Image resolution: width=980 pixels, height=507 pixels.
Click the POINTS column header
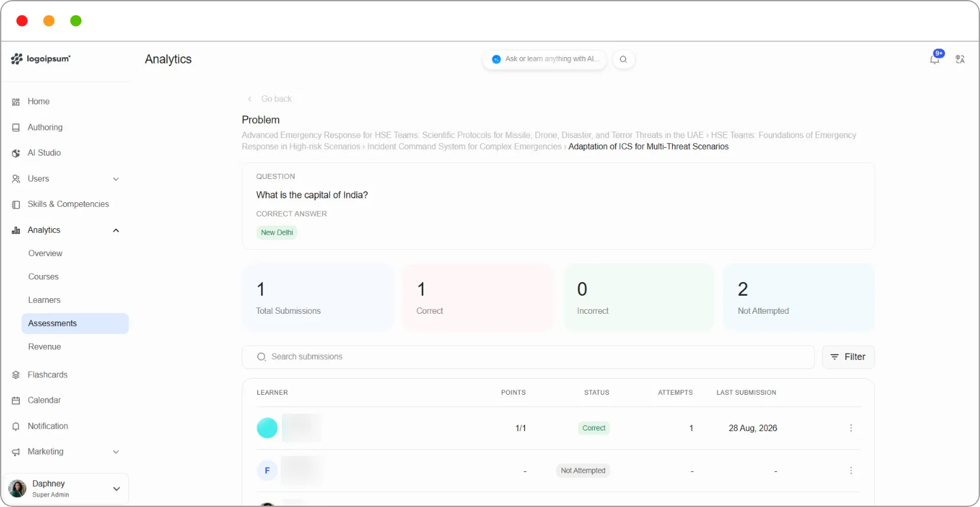click(x=513, y=393)
